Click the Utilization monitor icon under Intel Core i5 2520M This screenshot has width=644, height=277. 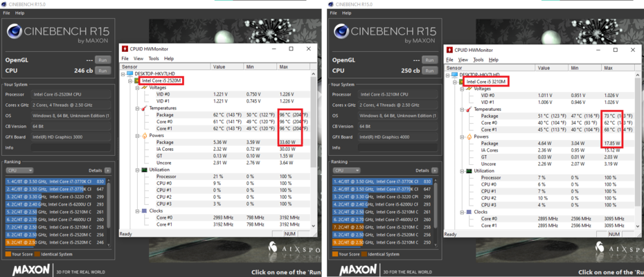144,170
